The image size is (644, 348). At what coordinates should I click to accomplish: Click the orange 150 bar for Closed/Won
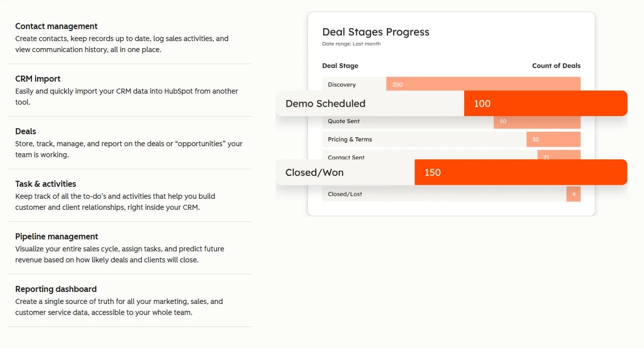pyautogui.click(x=520, y=172)
